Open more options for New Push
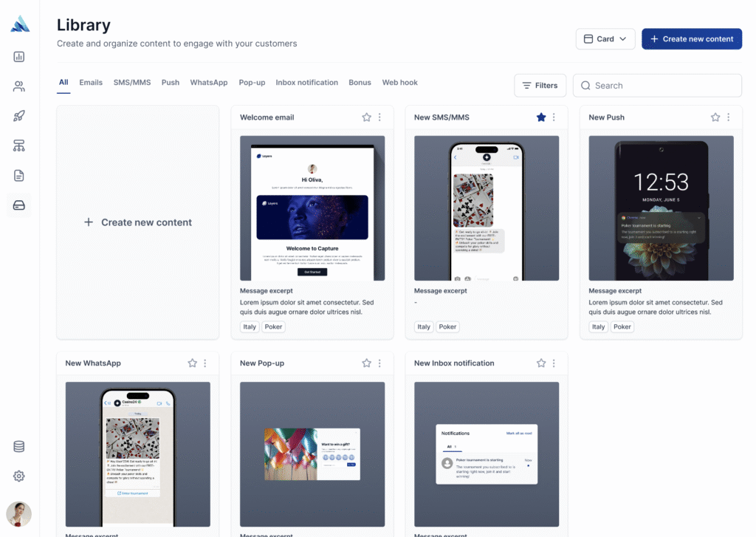Viewport: 756px width, 537px height. click(729, 117)
